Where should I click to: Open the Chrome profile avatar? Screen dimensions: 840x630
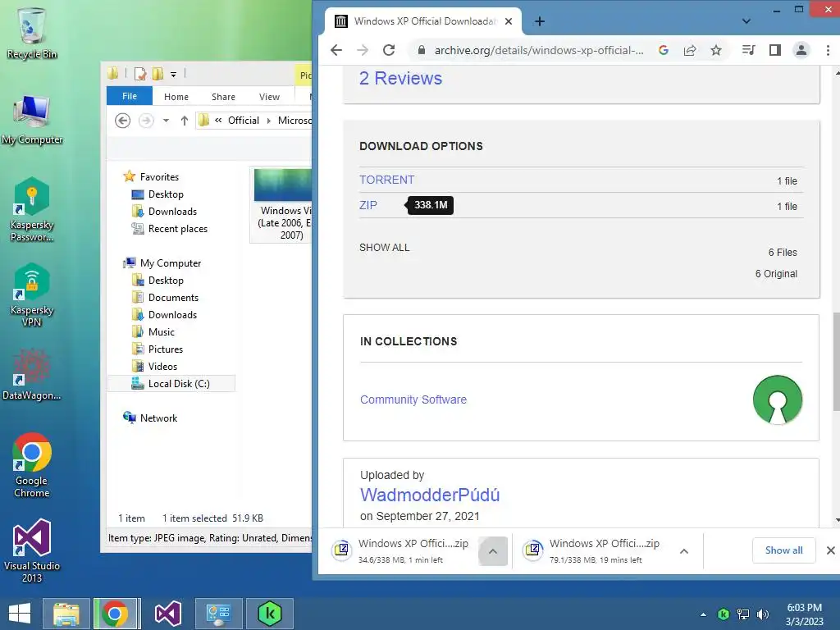coord(801,50)
